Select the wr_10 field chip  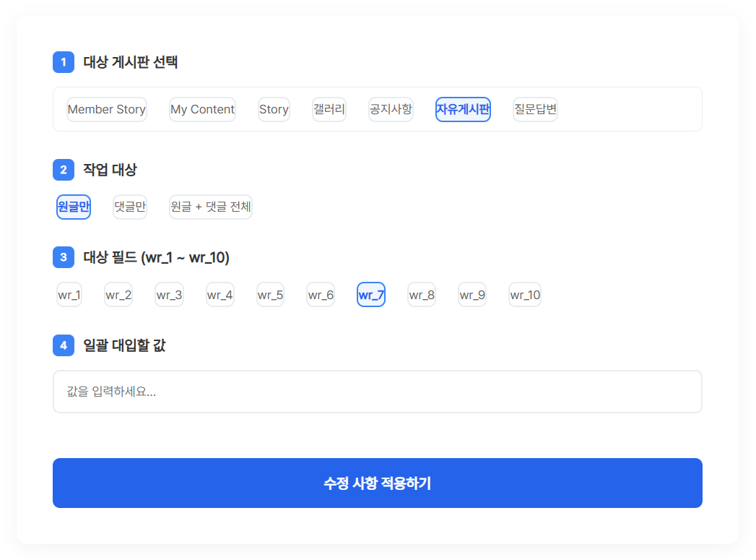point(525,295)
